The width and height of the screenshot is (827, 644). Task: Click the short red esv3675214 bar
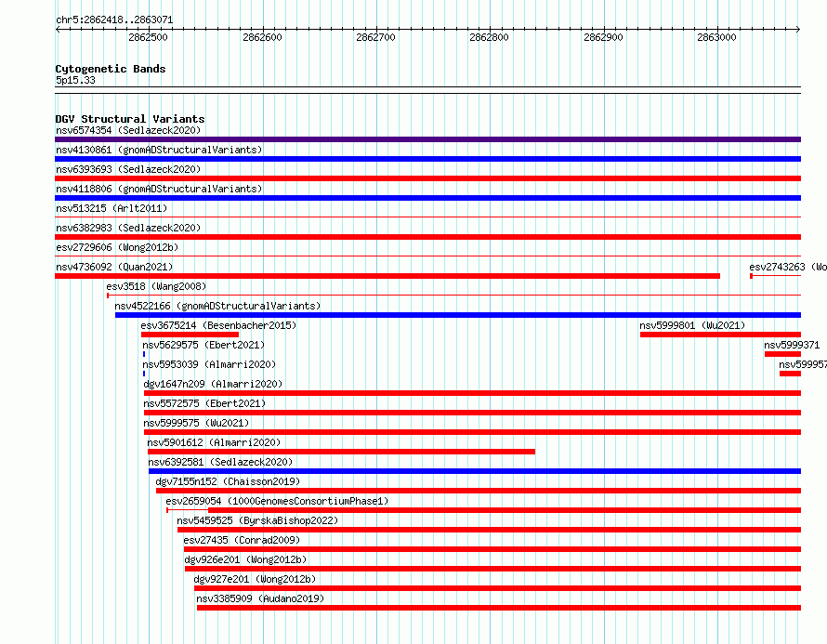[190, 335]
